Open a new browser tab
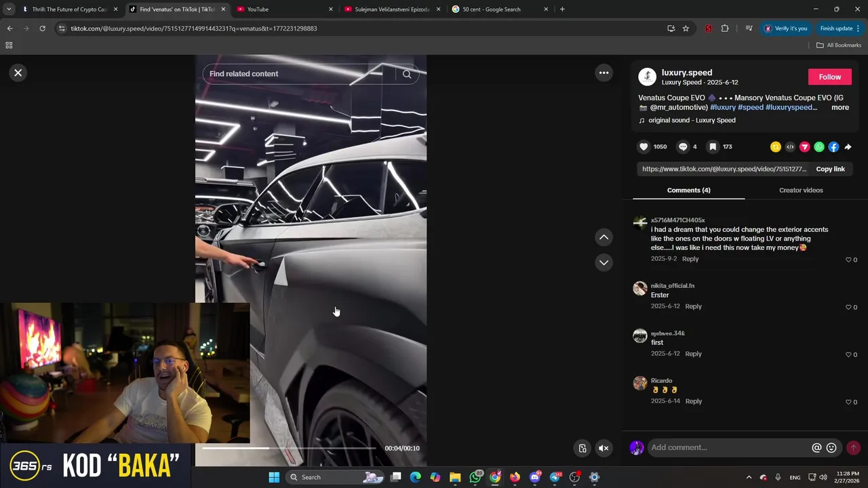868x488 pixels. click(x=562, y=9)
